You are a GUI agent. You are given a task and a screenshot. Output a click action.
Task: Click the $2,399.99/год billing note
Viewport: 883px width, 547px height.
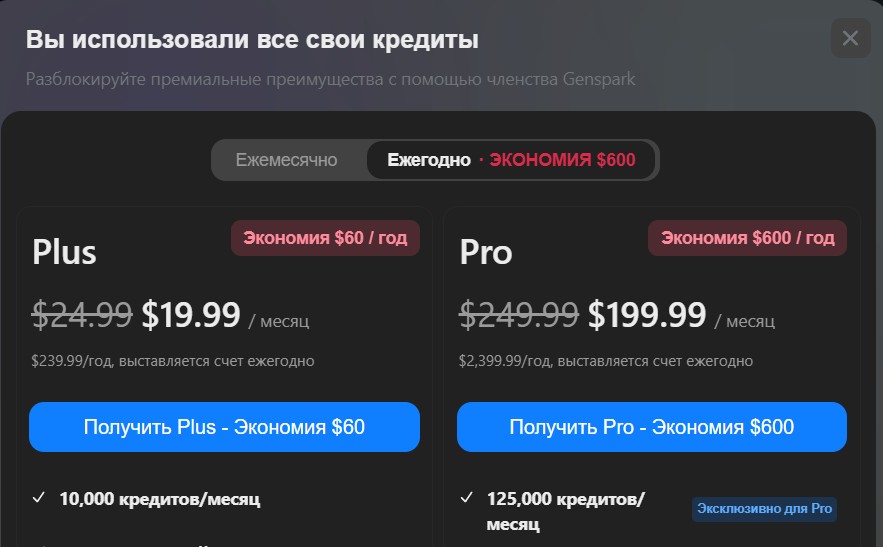click(606, 361)
